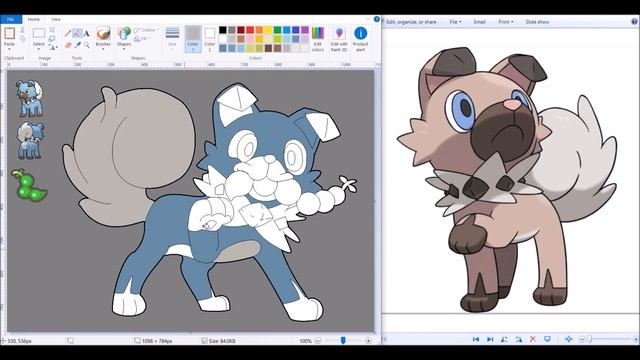Screen dimensions: 640x360
Task: Open Edit colors dialog
Action: (x=318, y=39)
